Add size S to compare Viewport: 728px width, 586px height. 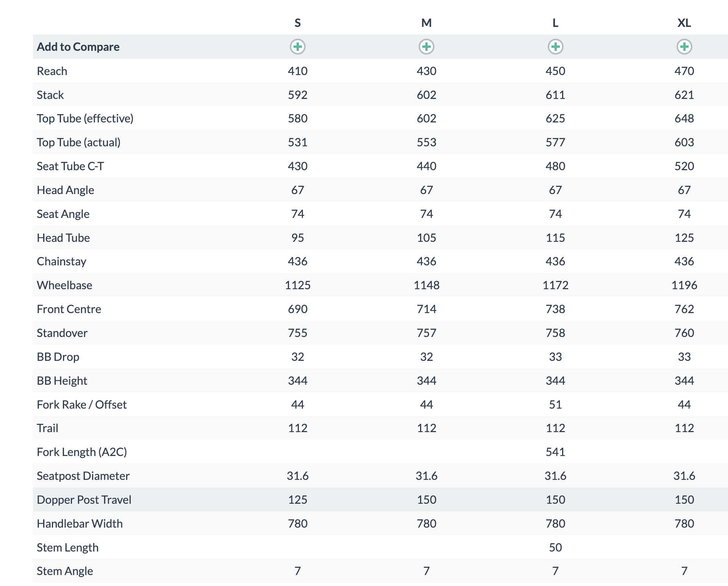pyautogui.click(x=297, y=47)
